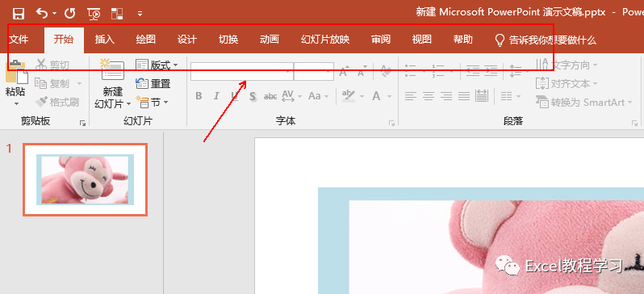644x294 pixels.
Task: Toggle align text left
Action: [x=411, y=96]
